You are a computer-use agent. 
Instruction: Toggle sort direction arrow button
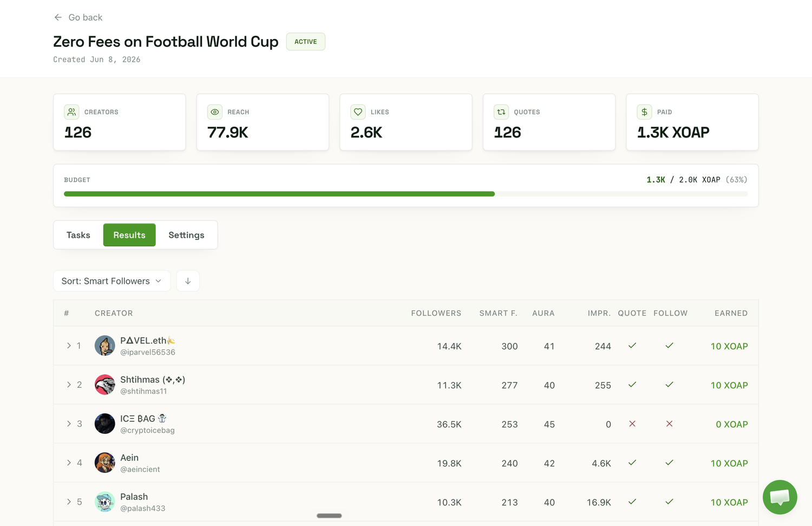click(188, 281)
